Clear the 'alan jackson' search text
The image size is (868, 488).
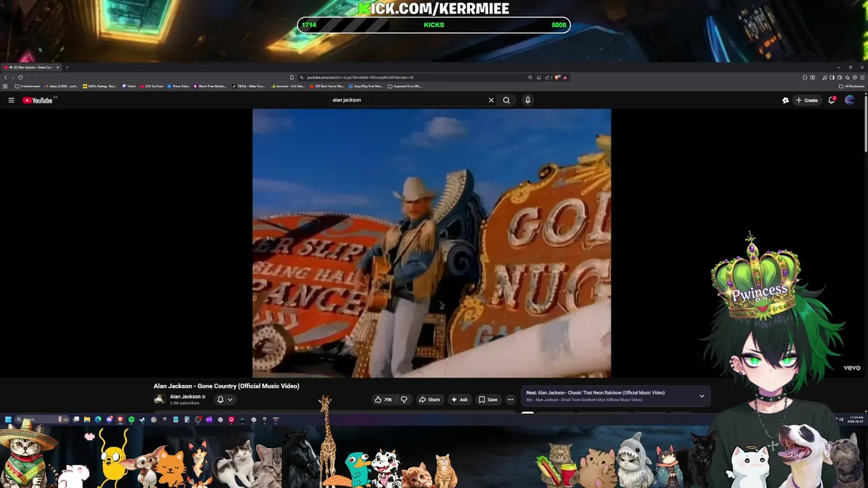(491, 100)
